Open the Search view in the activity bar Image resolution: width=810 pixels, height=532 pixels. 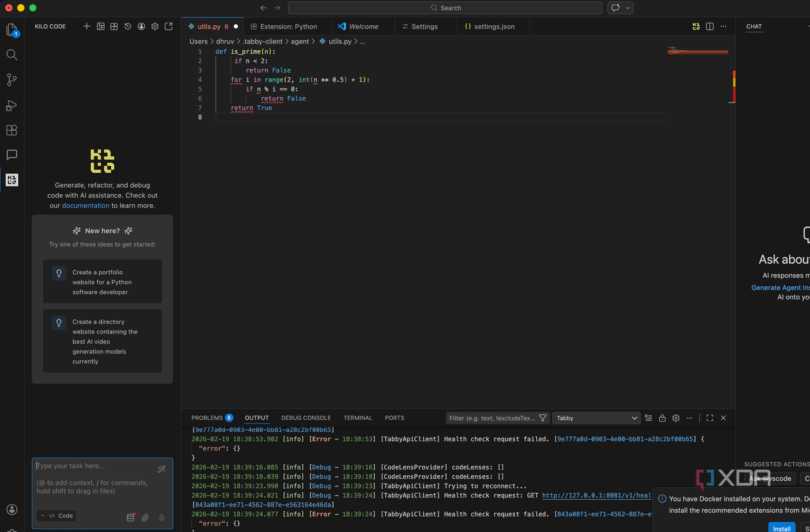(x=11, y=55)
